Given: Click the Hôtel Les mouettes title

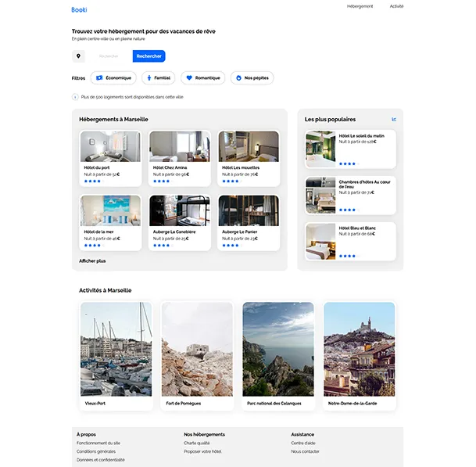Looking at the screenshot, I should 241,167.
